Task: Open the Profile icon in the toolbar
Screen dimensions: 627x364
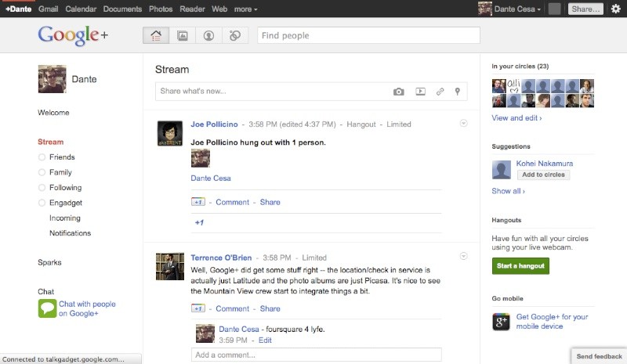Action: (208, 35)
